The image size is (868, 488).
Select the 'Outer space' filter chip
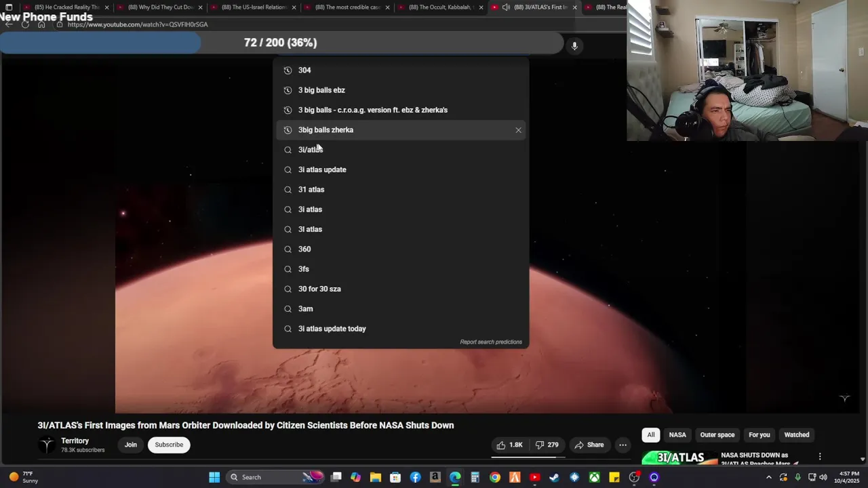click(x=717, y=435)
